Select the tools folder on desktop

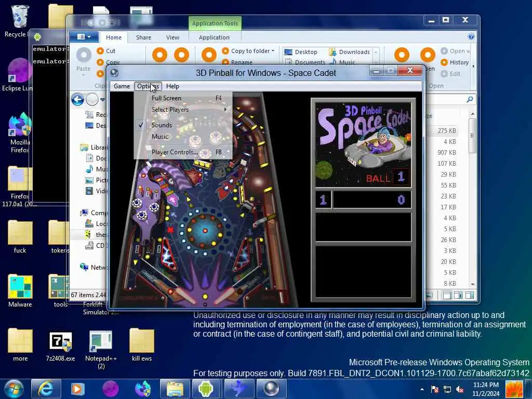[60, 291]
